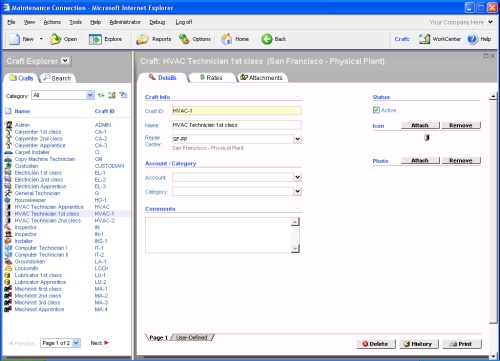Go to the Next page link

click(100, 343)
